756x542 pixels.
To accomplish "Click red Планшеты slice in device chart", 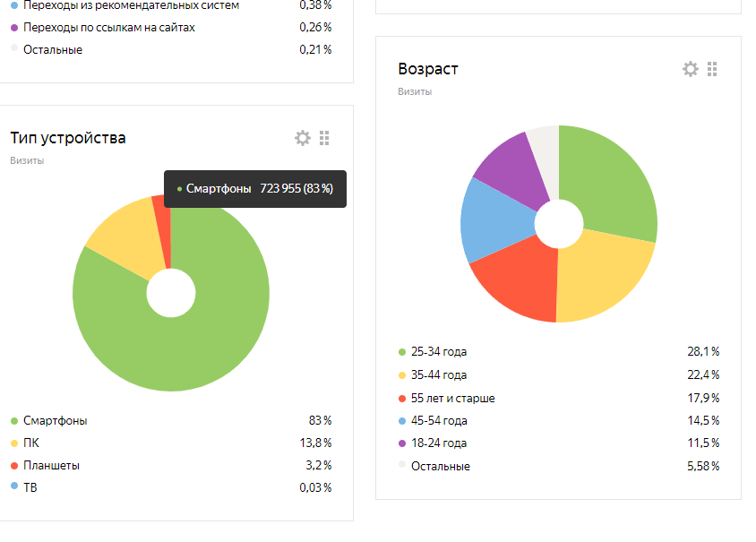I will (161, 212).
